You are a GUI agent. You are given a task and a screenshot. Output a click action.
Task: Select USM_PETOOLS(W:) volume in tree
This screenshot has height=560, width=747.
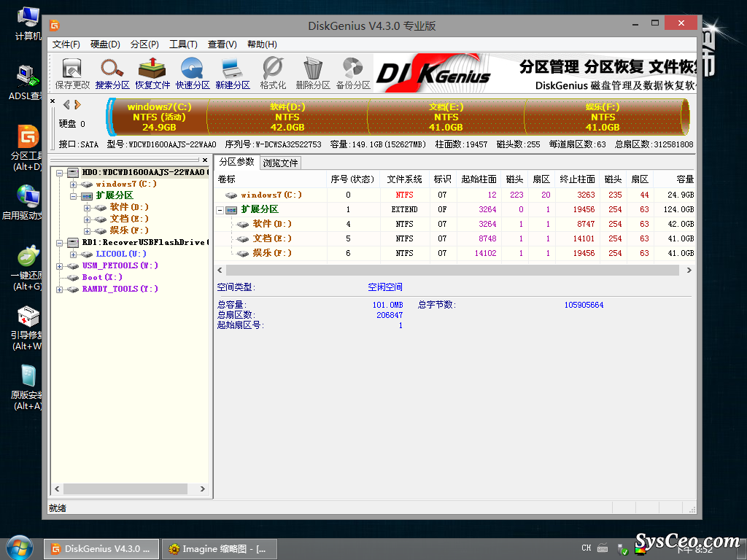(120, 265)
